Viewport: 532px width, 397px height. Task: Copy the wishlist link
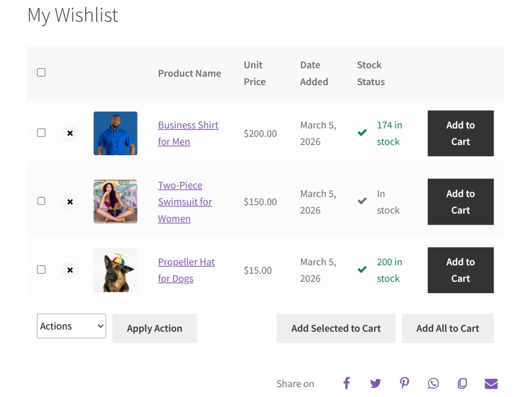(x=462, y=383)
